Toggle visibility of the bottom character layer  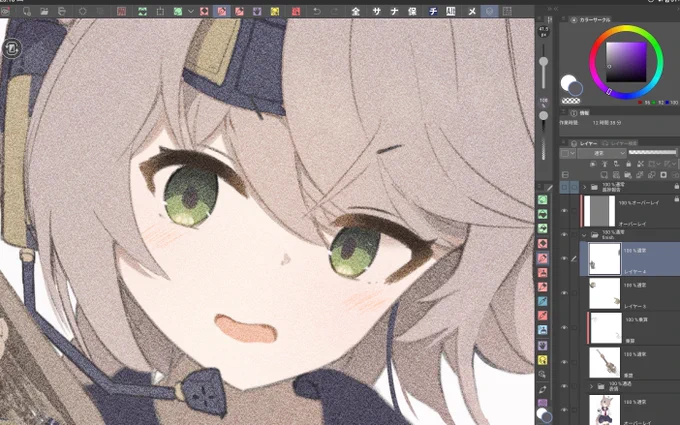pyautogui.click(x=564, y=410)
